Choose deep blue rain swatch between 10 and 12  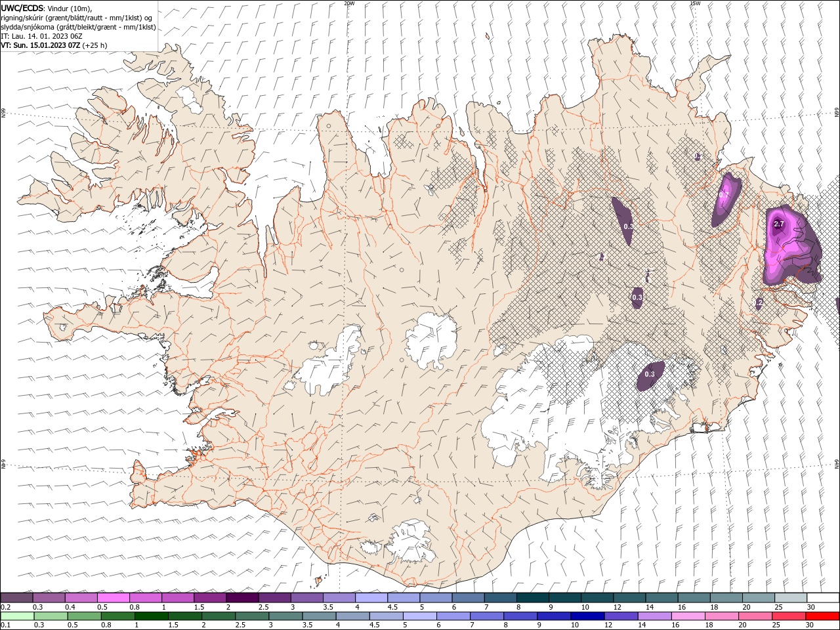pyautogui.click(x=587, y=616)
